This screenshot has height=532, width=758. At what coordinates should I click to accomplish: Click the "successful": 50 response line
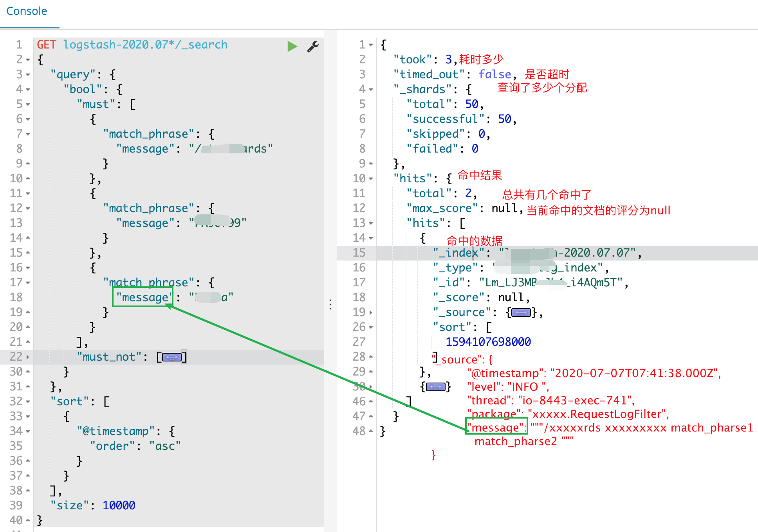pos(462,119)
